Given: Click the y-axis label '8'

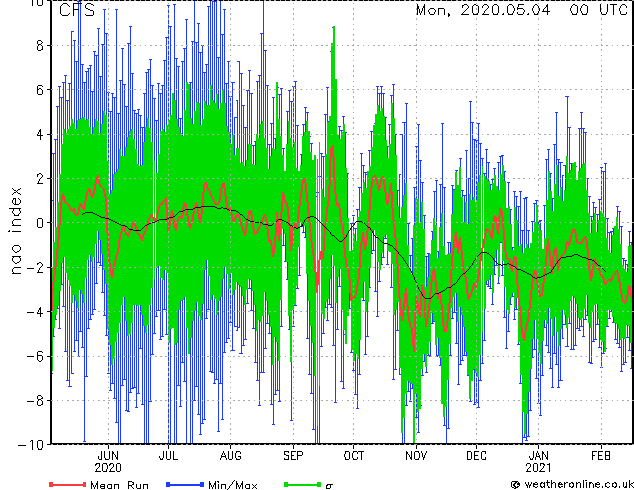Looking at the screenshot, I should [40, 46].
